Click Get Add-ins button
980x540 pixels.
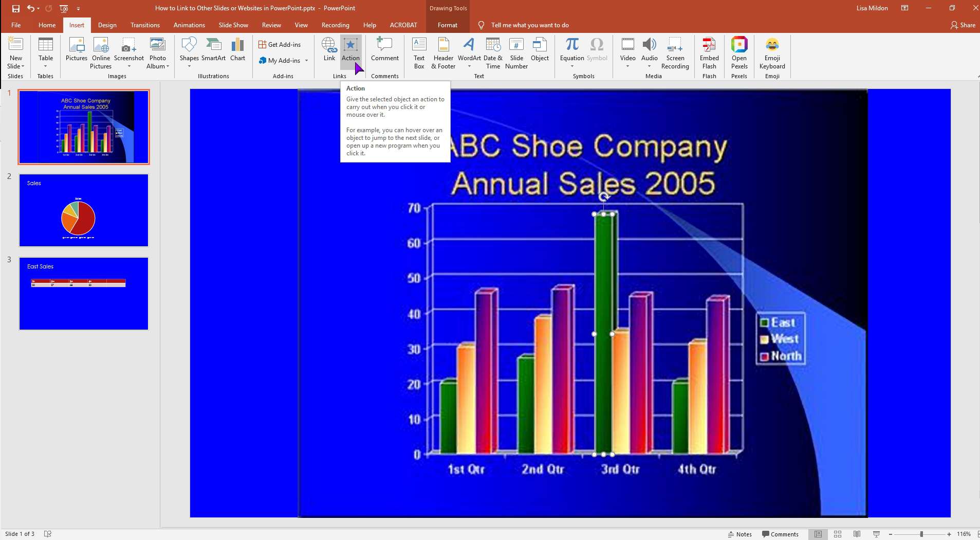pyautogui.click(x=280, y=45)
